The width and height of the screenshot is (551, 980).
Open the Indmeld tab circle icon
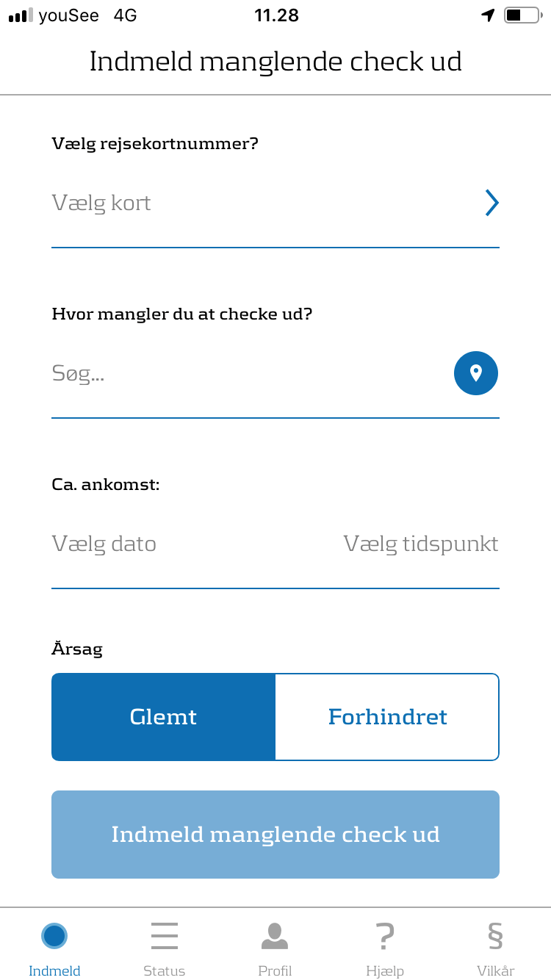click(x=54, y=936)
